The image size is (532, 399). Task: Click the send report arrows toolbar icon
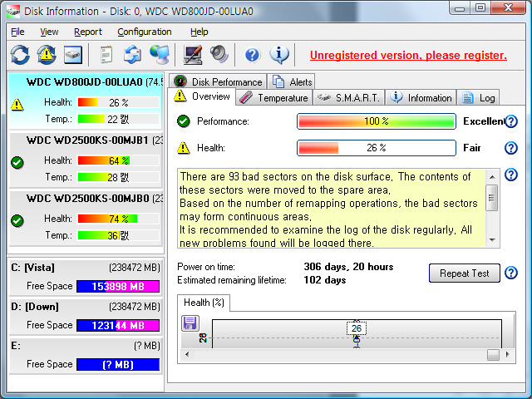click(x=133, y=55)
